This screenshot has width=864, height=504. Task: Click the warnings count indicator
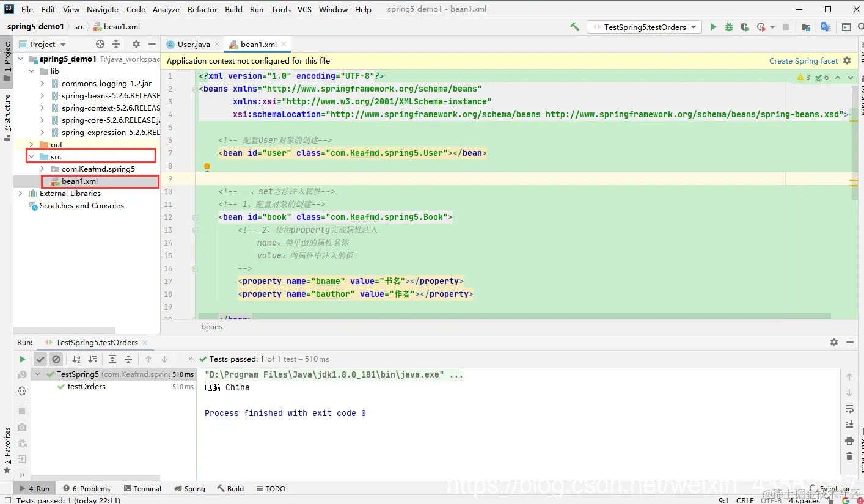(804, 78)
